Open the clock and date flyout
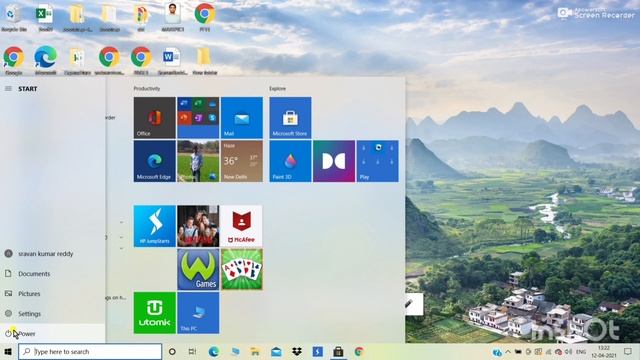Image resolution: width=640 pixels, height=360 pixels. tap(604, 351)
